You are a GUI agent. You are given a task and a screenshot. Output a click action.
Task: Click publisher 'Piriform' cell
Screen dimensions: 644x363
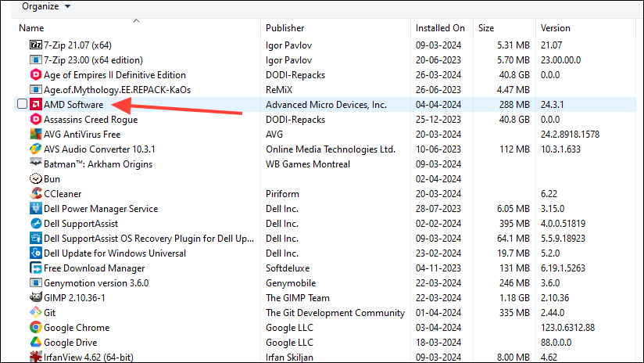click(x=282, y=194)
